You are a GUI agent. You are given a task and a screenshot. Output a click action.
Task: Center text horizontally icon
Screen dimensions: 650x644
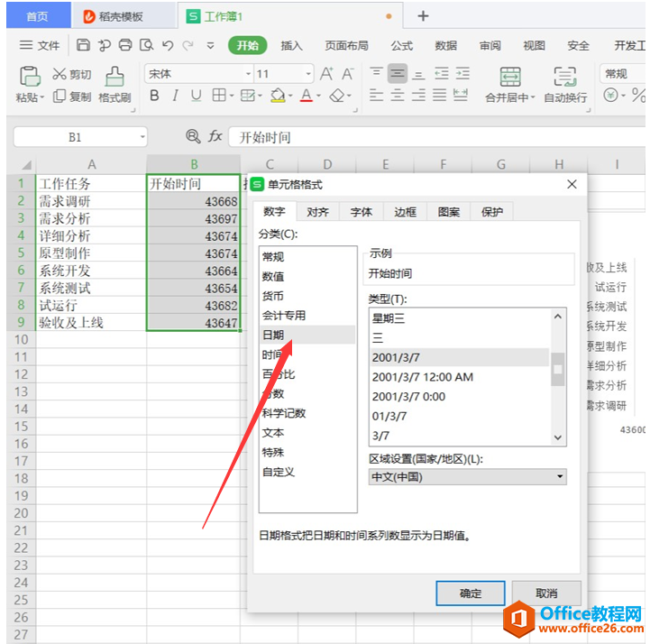click(x=398, y=95)
